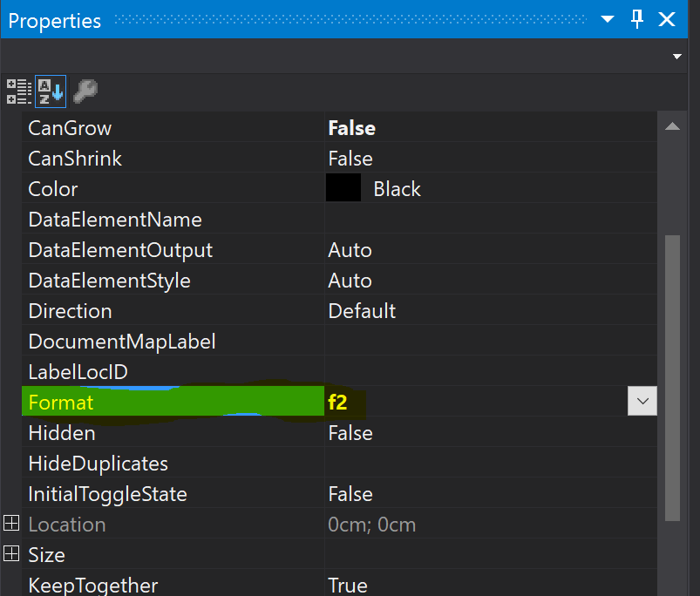This screenshot has width=700, height=596.
Task: Open the object selector dropdown arrow
Action: tap(677, 57)
